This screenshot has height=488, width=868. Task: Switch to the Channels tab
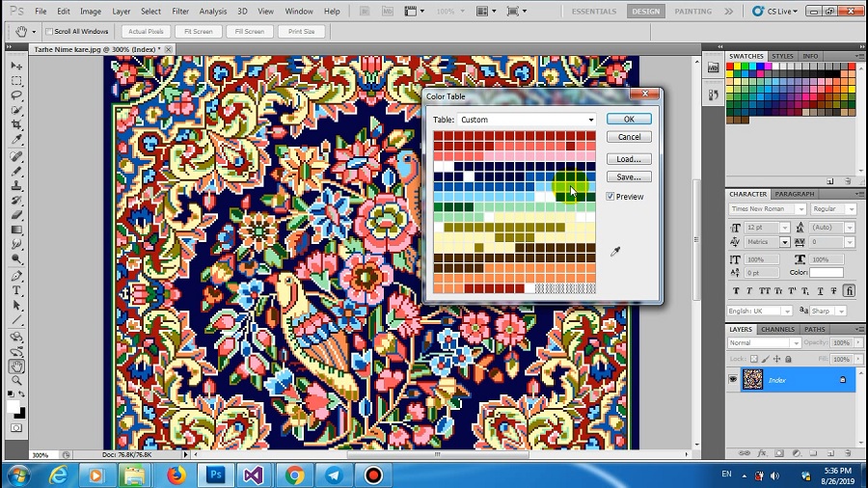pyautogui.click(x=777, y=329)
